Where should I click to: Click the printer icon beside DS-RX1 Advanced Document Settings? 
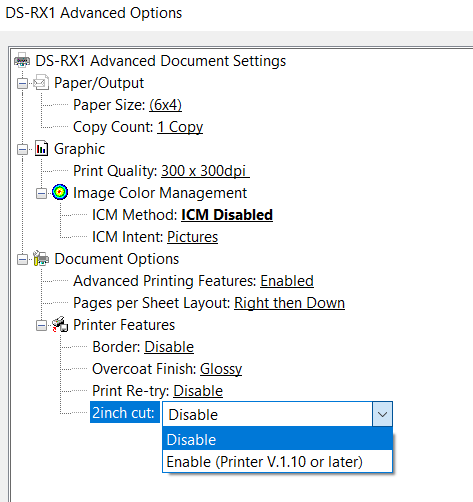coord(22,61)
